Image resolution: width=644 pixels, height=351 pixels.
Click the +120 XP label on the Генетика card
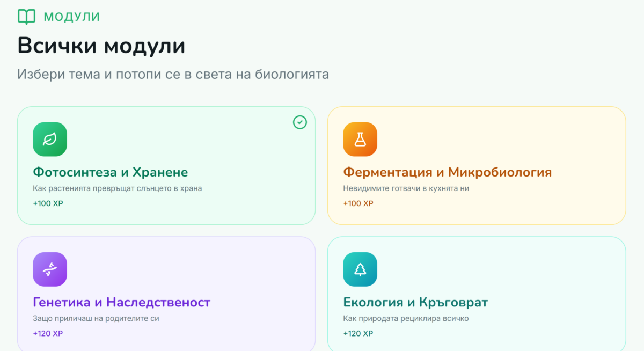tap(48, 333)
